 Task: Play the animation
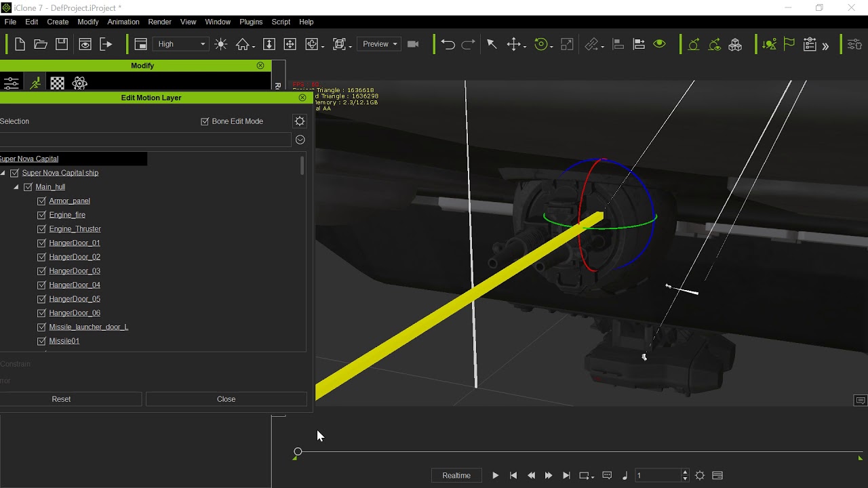[x=495, y=476]
